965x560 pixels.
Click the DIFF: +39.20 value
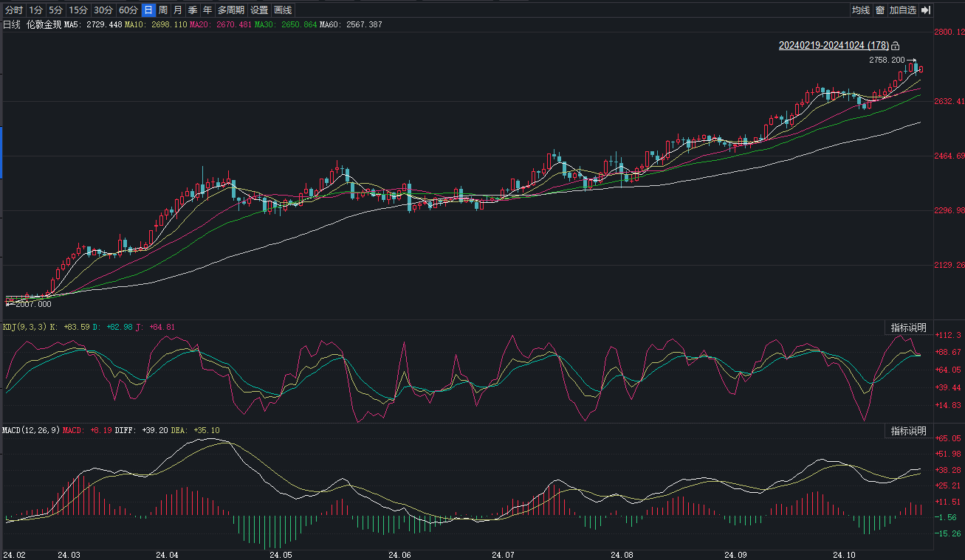tap(141, 430)
